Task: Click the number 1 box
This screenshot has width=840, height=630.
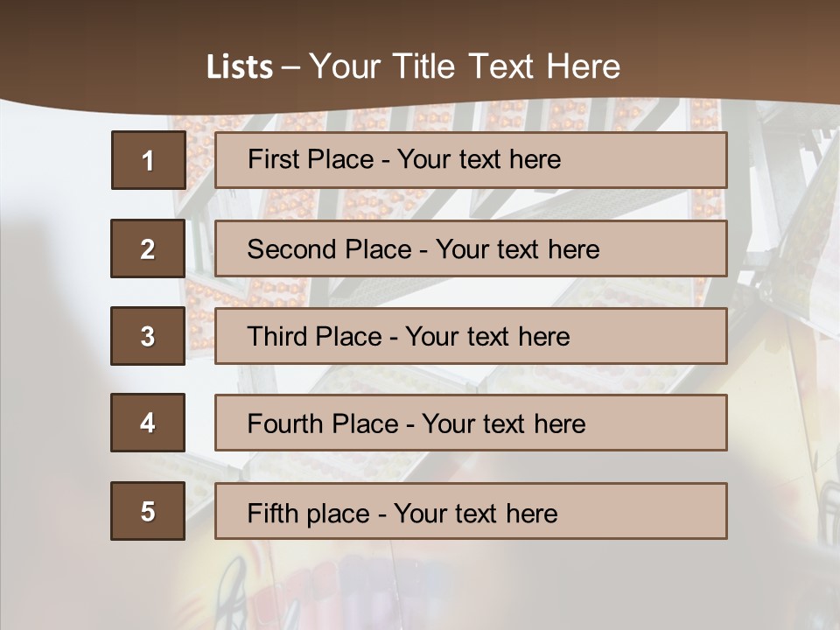Action: click(149, 160)
